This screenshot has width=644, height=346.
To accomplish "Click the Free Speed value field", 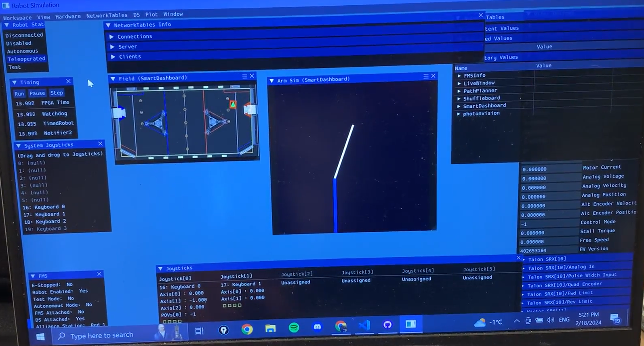I will click(x=549, y=241).
